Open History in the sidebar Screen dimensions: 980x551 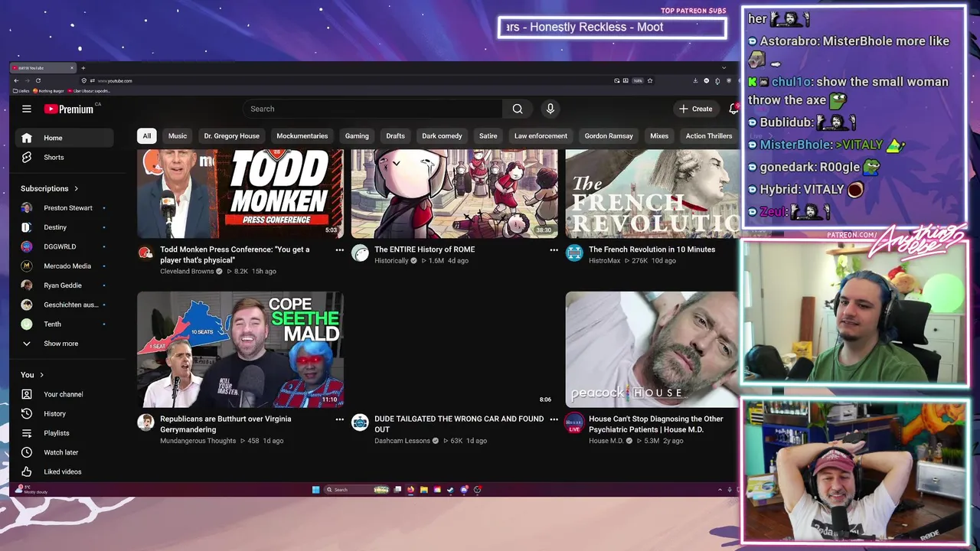pos(64,413)
